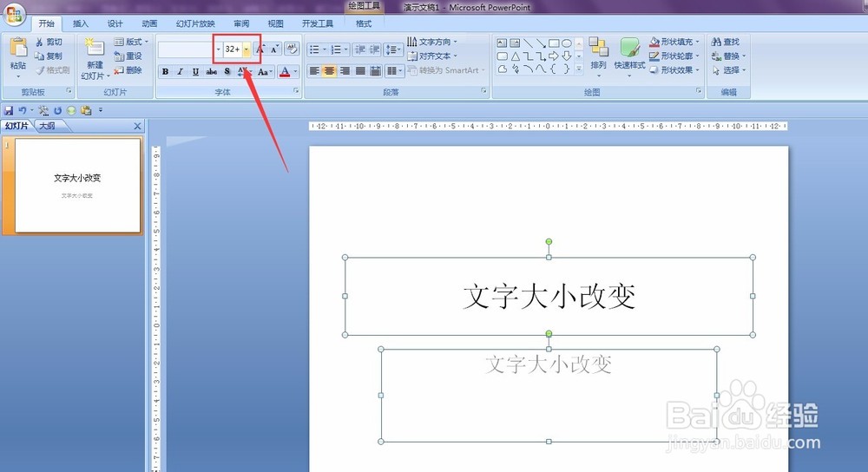868x472 pixels.
Task: Click the Quick Styles (快速样式) button
Action: (x=629, y=56)
